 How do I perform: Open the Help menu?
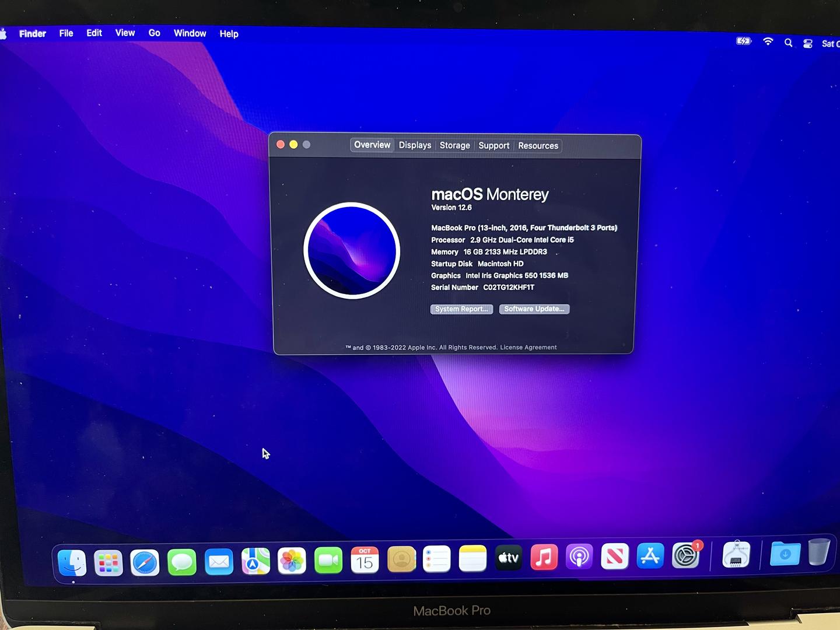point(229,34)
